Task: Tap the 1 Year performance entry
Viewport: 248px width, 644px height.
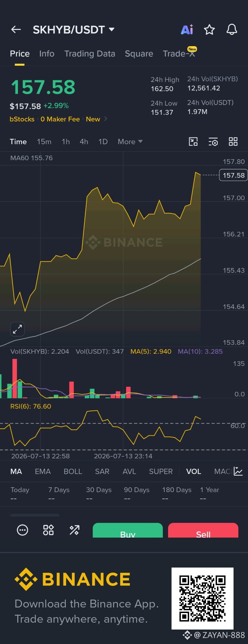Action: pos(209,494)
